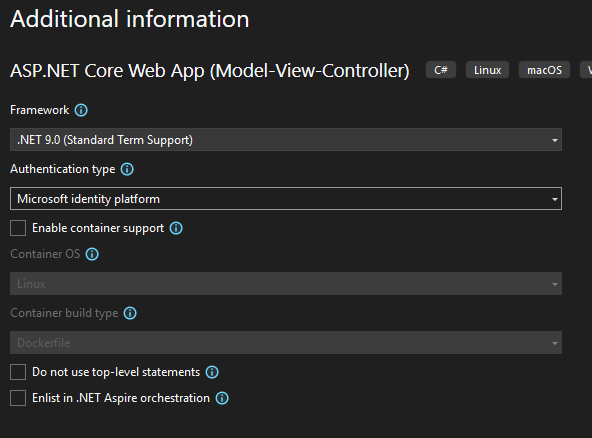Open the Framework dropdown
The height and width of the screenshot is (438, 592).
[x=286, y=140]
